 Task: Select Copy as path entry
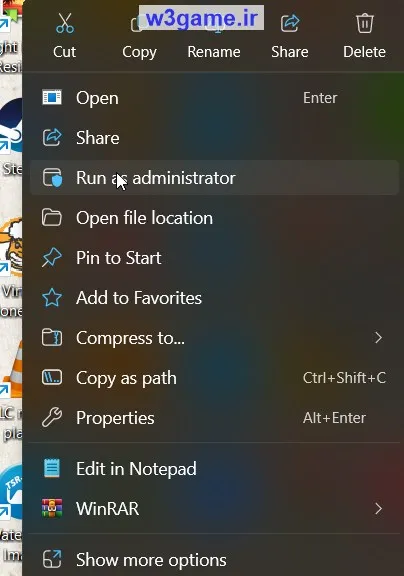(x=214, y=378)
